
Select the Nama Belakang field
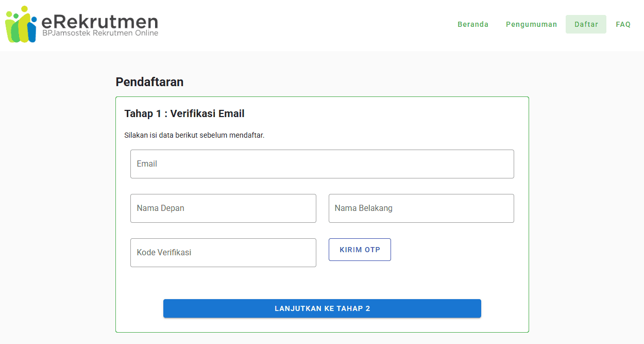tap(421, 208)
